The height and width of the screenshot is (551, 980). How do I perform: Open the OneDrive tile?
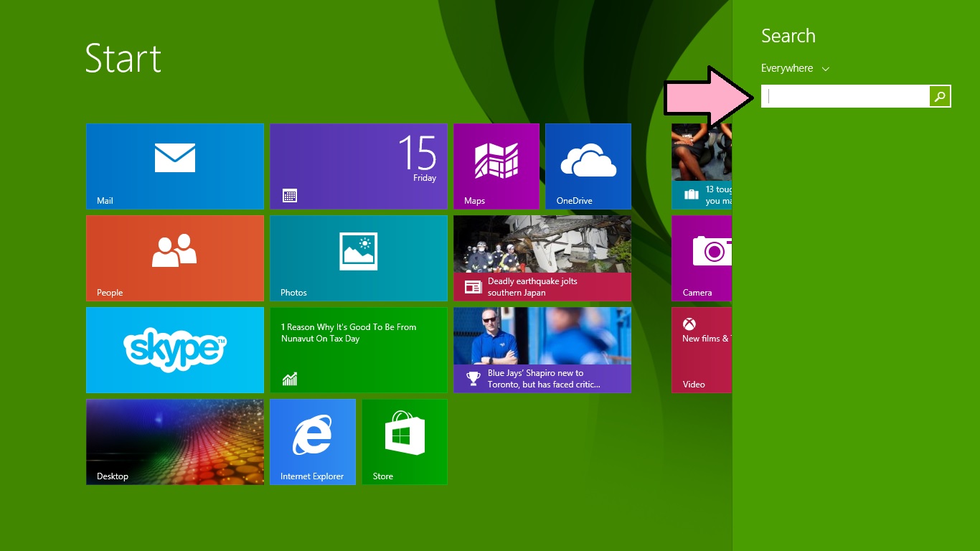588,166
